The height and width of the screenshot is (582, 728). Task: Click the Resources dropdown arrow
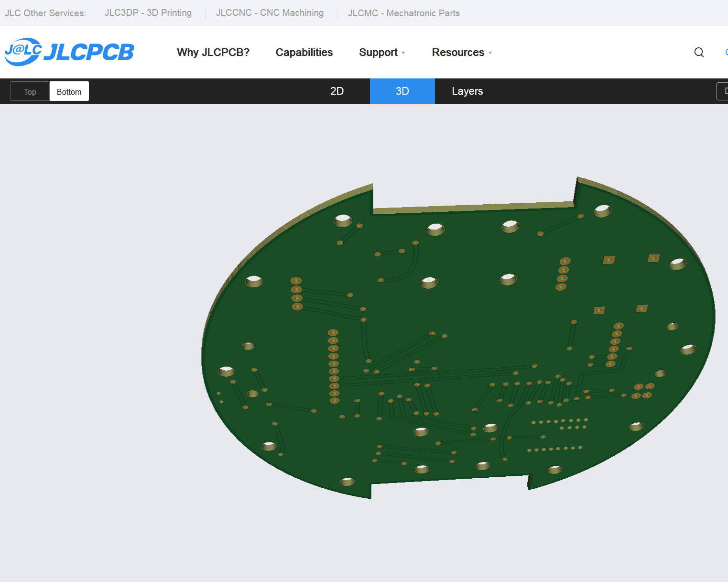490,53
